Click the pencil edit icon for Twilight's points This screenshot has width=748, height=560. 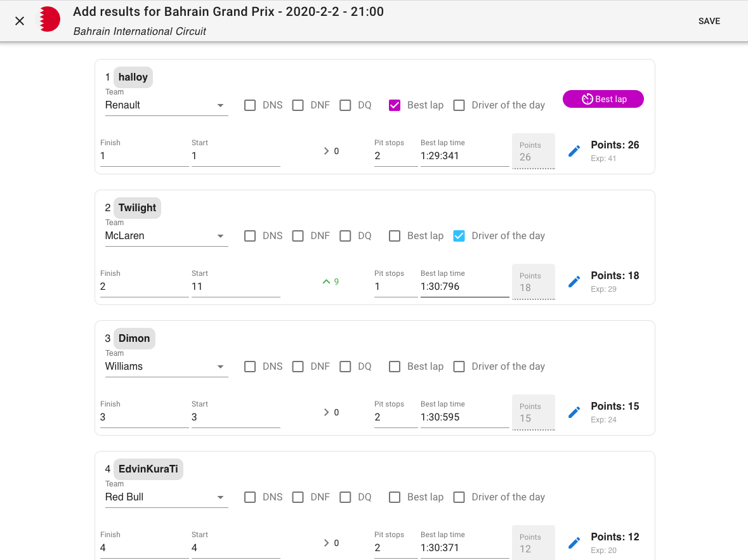574,282
